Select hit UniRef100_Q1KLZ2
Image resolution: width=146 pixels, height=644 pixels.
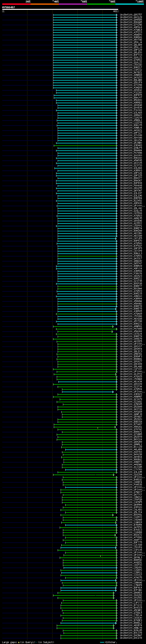(x=131, y=63)
